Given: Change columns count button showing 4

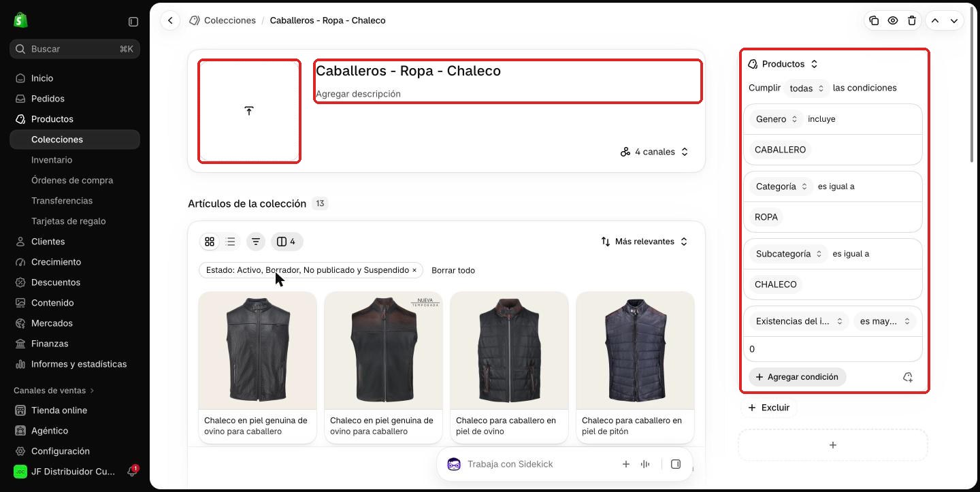Looking at the screenshot, I should [x=287, y=242].
